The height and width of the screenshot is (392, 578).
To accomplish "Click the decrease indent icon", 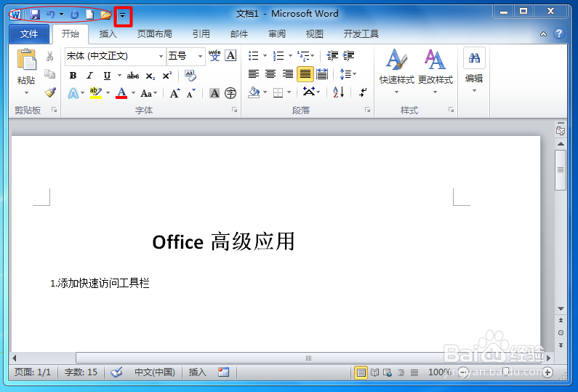I will click(x=332, y=56).
